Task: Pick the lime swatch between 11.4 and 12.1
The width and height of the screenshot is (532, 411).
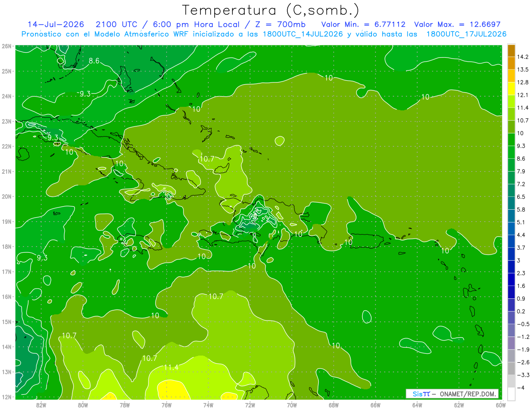Action: click(511, 102)
